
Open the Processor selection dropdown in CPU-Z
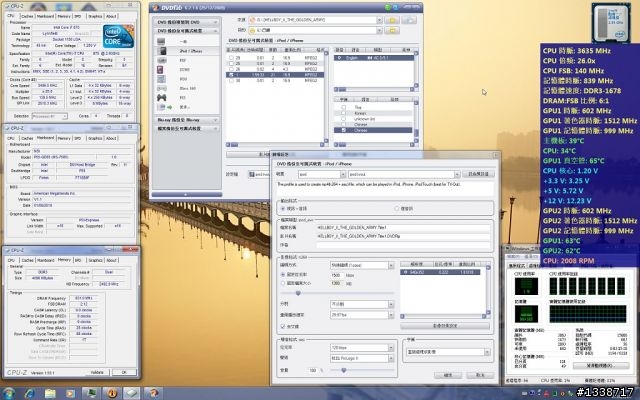(50, 116)
